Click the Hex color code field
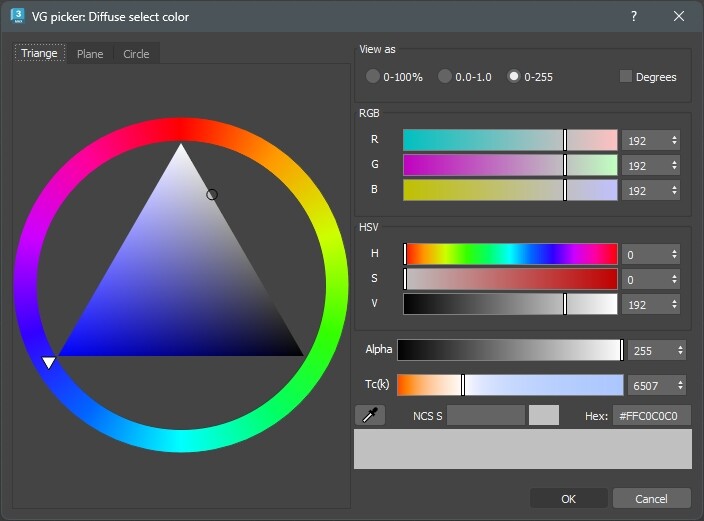Image resolution: width=704 pixels, height=521 pixels. pyautogui.click(x=651, y=415)
